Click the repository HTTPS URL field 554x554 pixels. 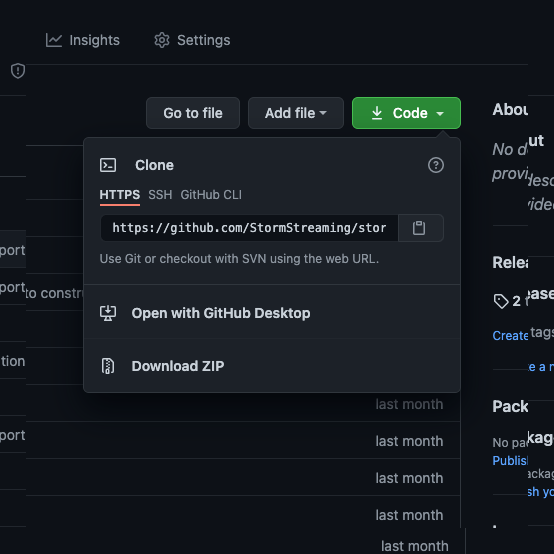249,228
